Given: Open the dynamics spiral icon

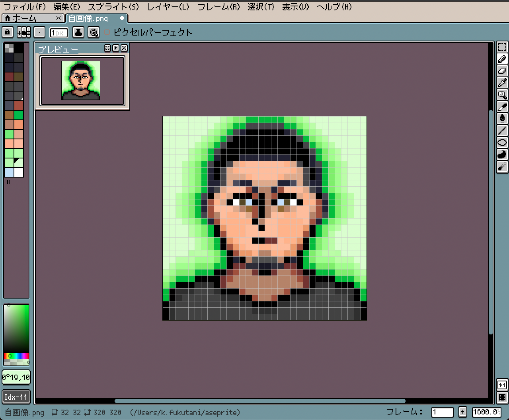Looking at the screenshot, I should [x=94, y=32].
